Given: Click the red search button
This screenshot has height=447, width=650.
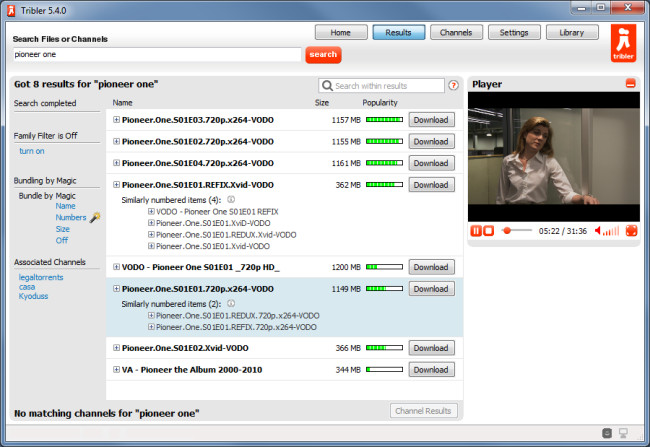Looking at the screenshot, I should (323, 55).
